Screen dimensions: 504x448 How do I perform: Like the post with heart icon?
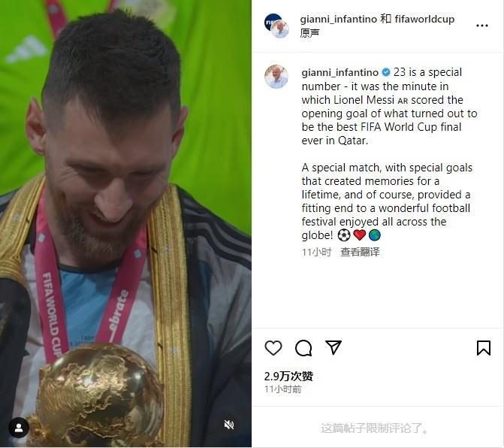pos(273,348)
